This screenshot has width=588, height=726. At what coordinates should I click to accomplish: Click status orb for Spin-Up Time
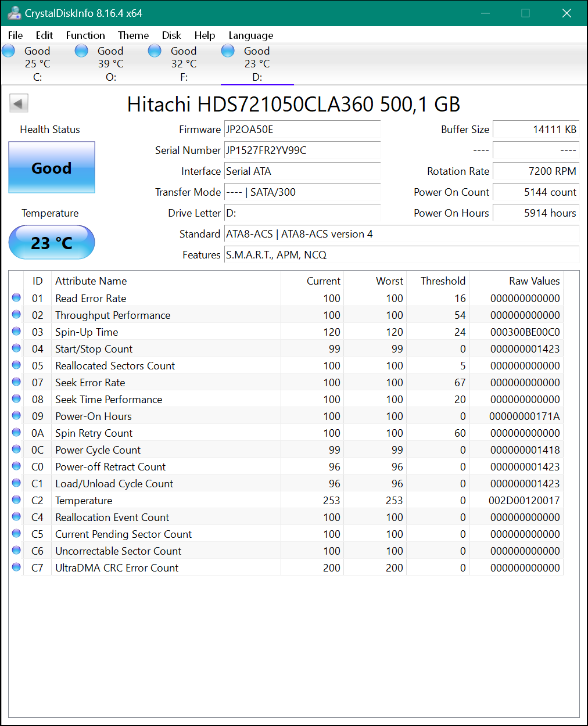coord(16,332)
